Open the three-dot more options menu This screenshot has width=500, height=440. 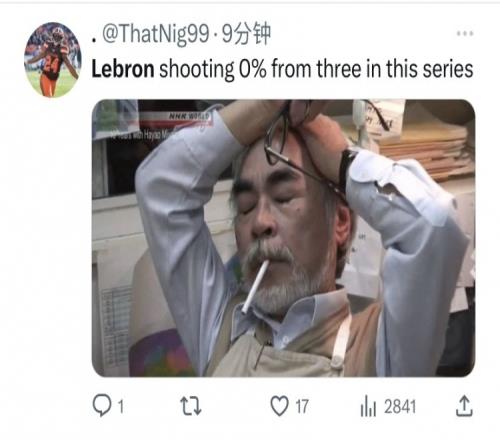click(465, 33)
